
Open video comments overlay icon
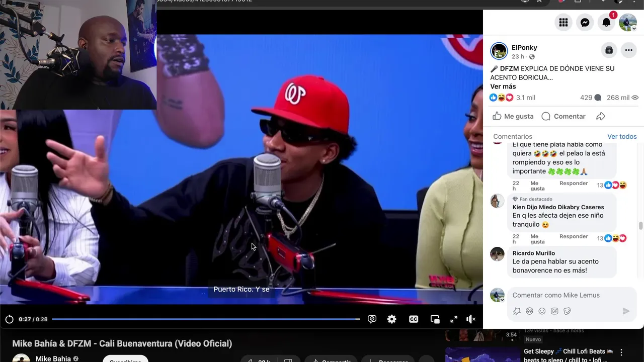pos(372,319)
